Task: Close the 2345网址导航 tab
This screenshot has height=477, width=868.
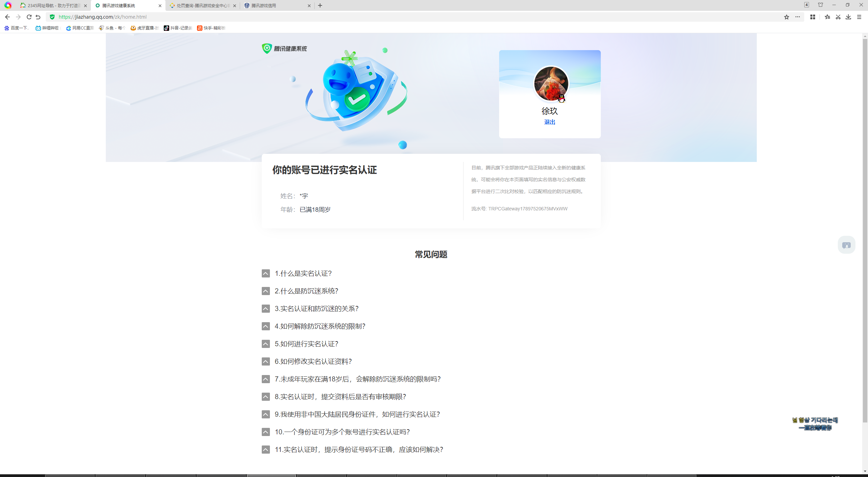Action: click(85, 6)
